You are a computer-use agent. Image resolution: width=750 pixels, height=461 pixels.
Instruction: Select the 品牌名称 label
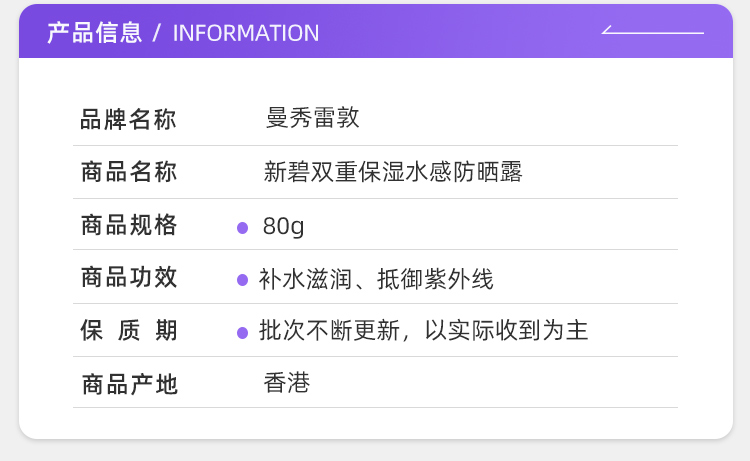tap(128, 119)
